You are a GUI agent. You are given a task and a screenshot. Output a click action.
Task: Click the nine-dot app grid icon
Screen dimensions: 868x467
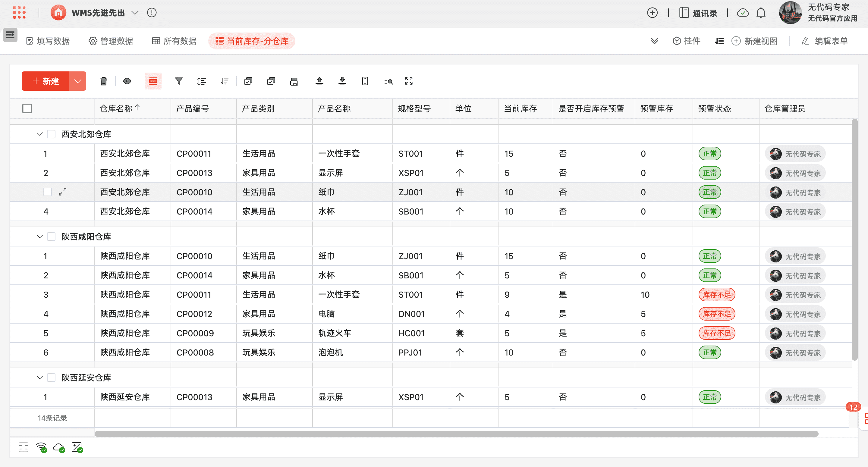(x=19, y=13)
